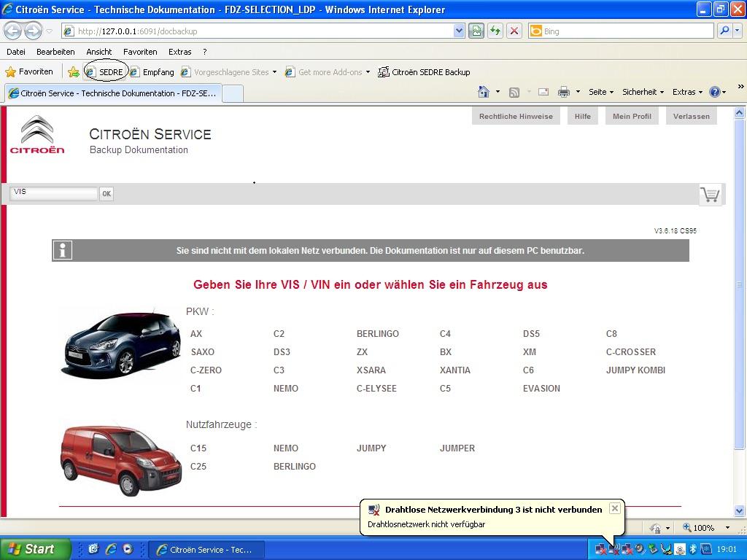
Task: Open a new blank tab
Action: pyautogui.click(x=233, y=93)
